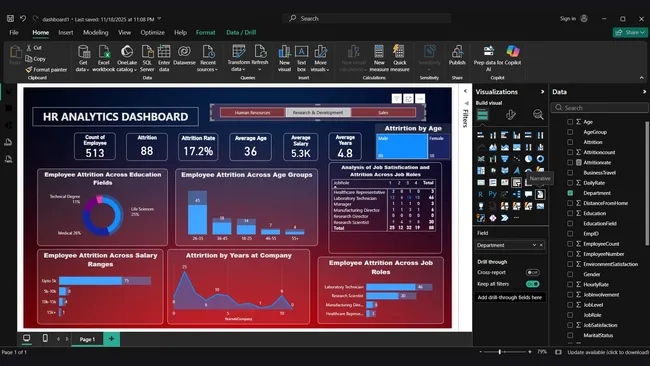This screenshot has width=650, height=366.
Task: Choose the Funnel visual icon
Action: click(504, 159)
